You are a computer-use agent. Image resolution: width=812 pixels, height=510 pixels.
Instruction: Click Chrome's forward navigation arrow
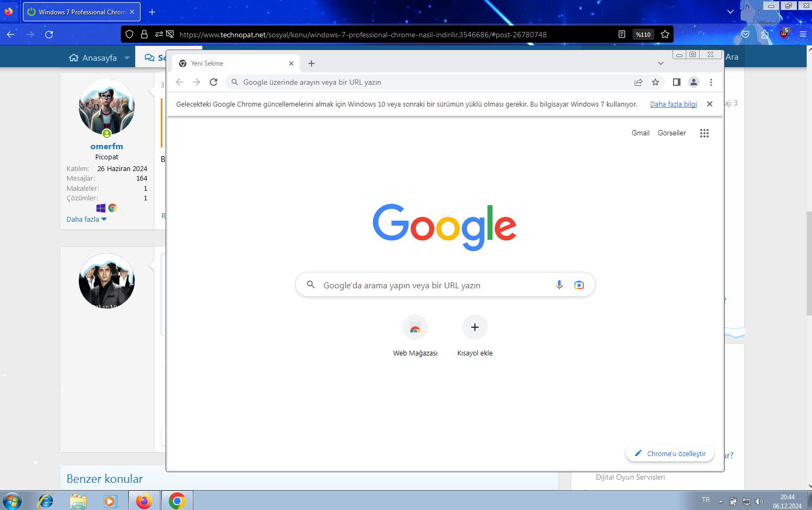point(196,82)
